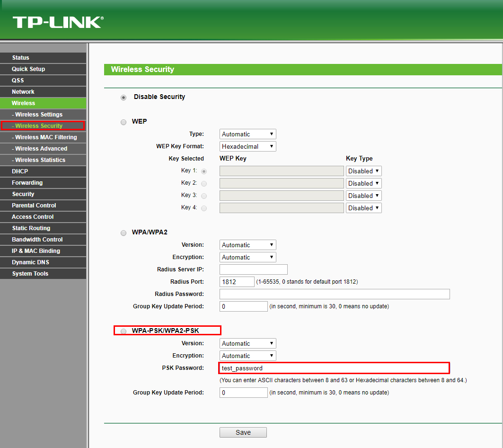Select the WEP radio button
Screen dimensions: 503x448
124,122
